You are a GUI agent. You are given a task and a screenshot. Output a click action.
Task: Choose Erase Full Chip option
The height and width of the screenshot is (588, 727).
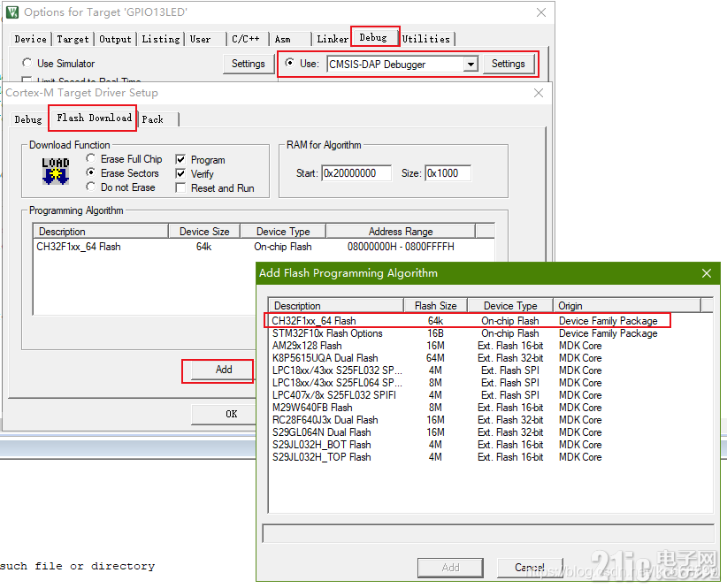point(91,158)
